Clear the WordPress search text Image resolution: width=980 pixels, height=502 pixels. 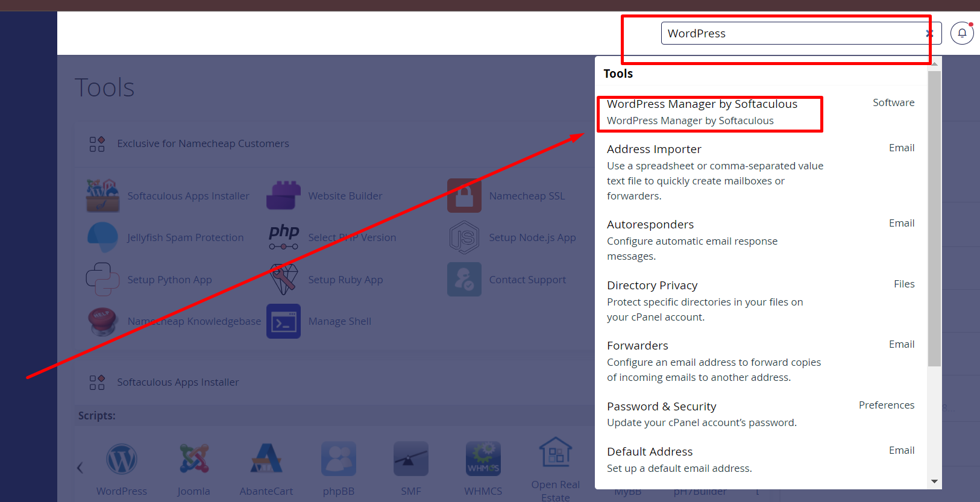tap(929, 34)
